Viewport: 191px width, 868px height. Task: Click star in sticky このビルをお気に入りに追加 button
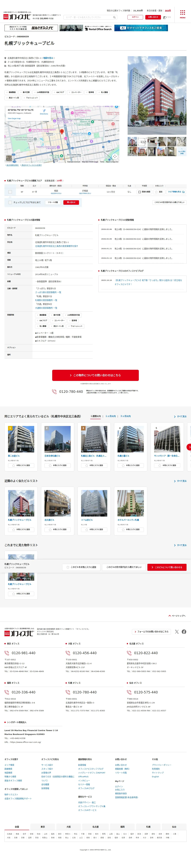point(68,567)
